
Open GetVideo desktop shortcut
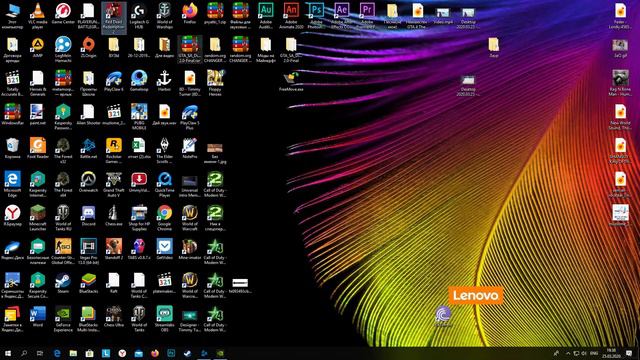tap(164, 250)
